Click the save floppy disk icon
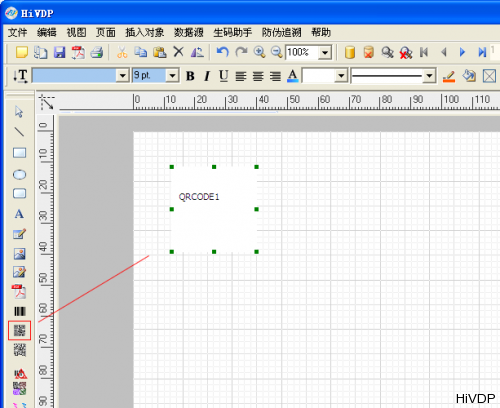Image resolution: width=500 pixels, height=408 pixels. click(x=59, y=52)
